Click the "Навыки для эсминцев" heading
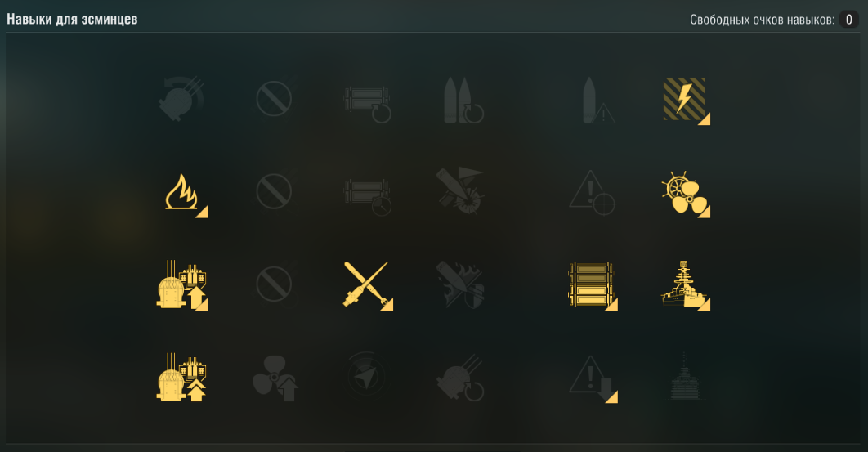The width and height of the screenshot is (868, 452). (72, 19)
